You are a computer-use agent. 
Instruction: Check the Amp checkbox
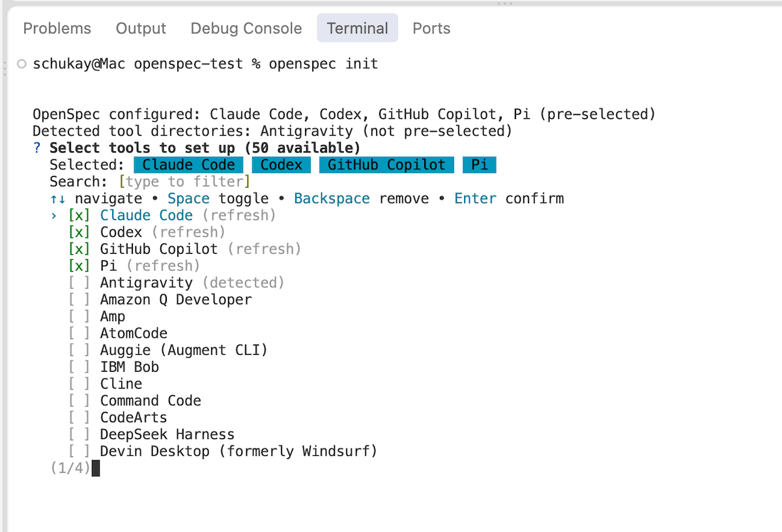pos(80,317)
